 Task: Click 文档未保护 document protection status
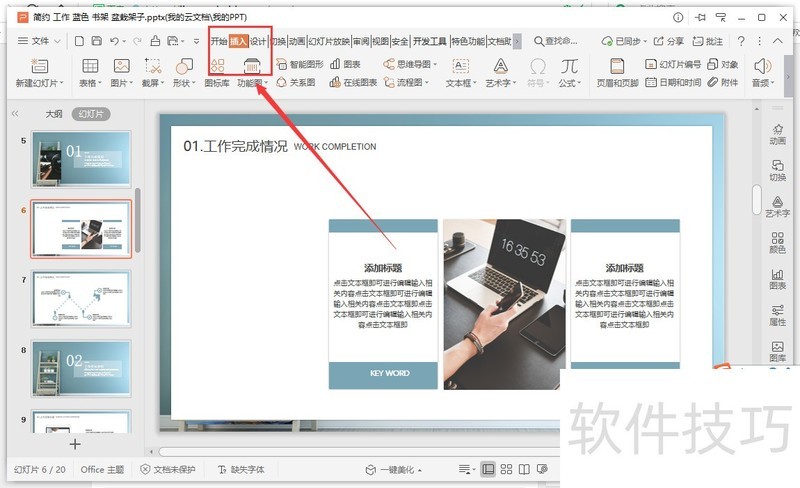[168, 470]
